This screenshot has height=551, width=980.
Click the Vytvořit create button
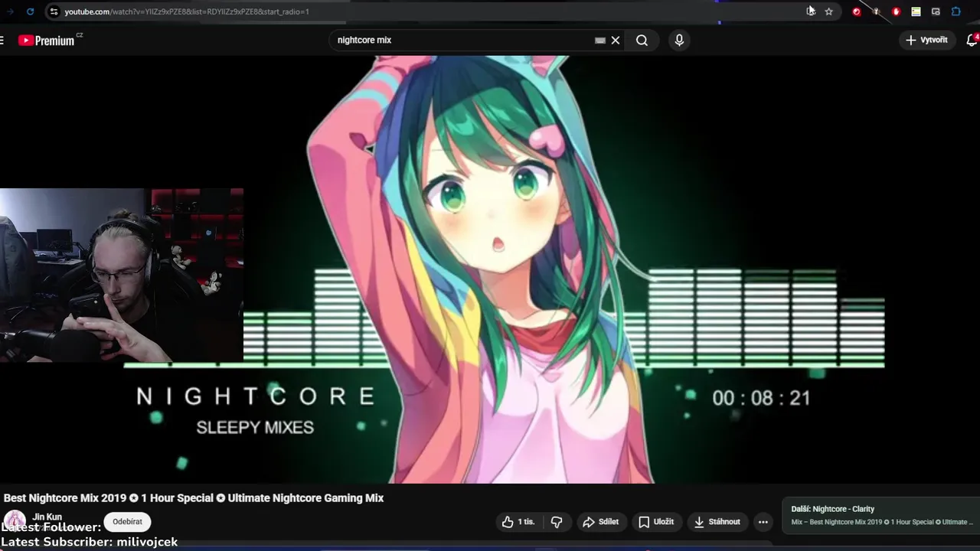tap(926, 40)
